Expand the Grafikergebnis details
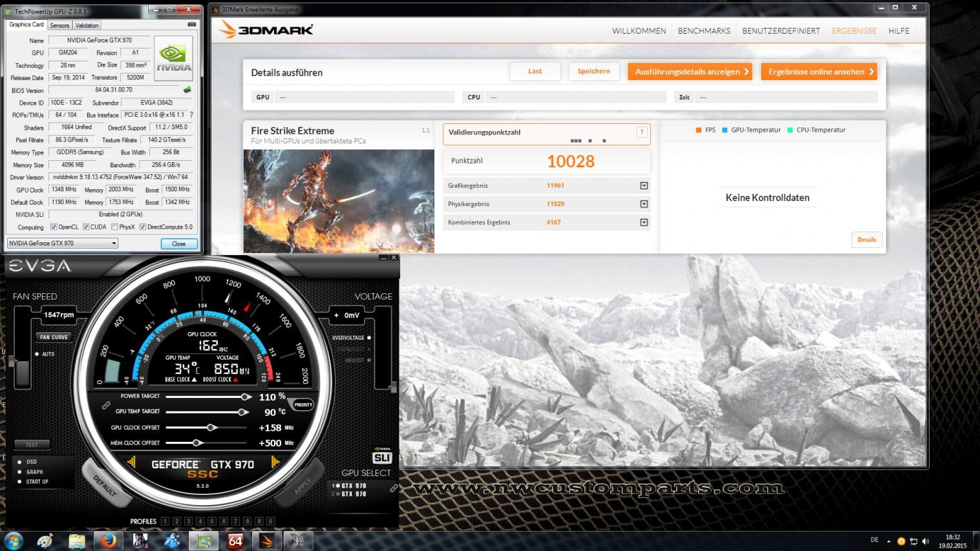This screenshot has width=980, height=551. pyautogui.click(x=644, y=185)
